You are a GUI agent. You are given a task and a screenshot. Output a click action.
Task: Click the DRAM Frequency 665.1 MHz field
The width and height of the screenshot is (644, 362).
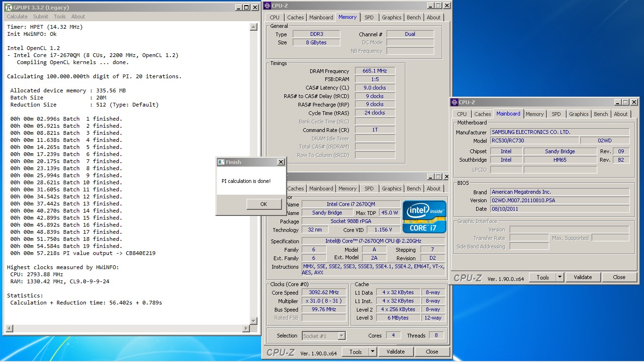375,71
